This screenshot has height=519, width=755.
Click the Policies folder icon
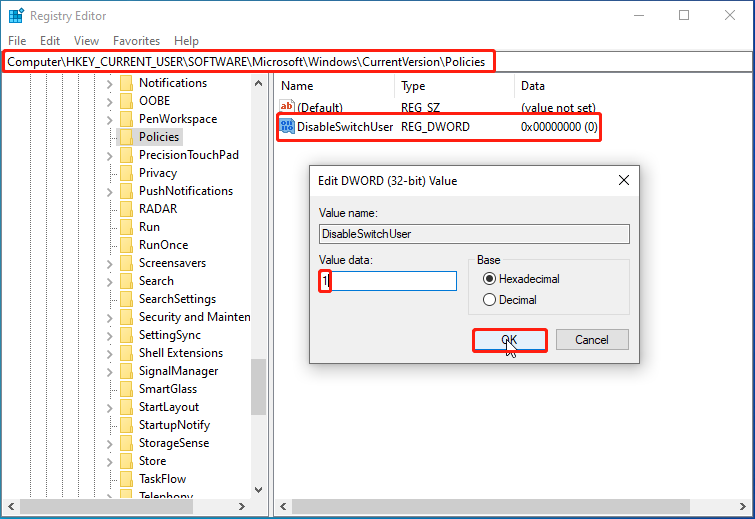[127, 137]
